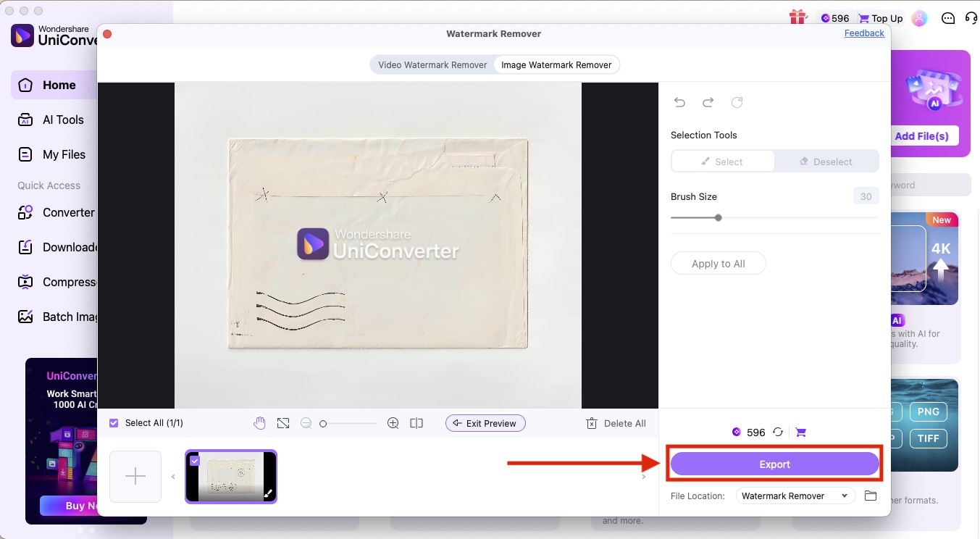Screen dimensions: 980x539
Task: Uncheck the Select All checkbox
Action: coord(114,422)
